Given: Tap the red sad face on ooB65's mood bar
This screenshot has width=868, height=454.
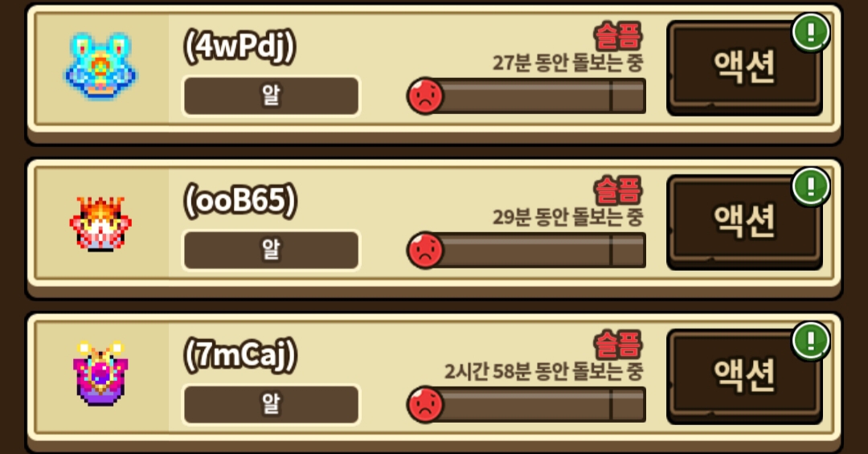Looking at the screenshot, I should [425, 250].
